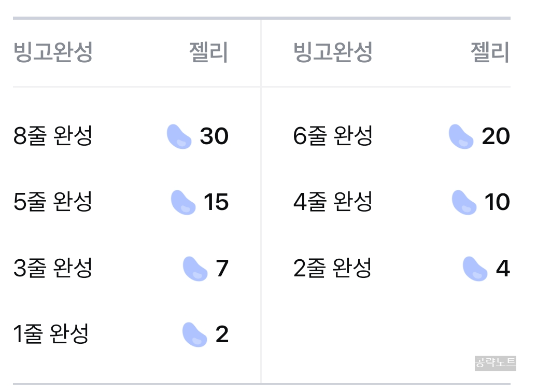Select the 6줄 완성 row label
Image resolution: width=537 pixels, height=392 pixels.
tap(333, 136)
